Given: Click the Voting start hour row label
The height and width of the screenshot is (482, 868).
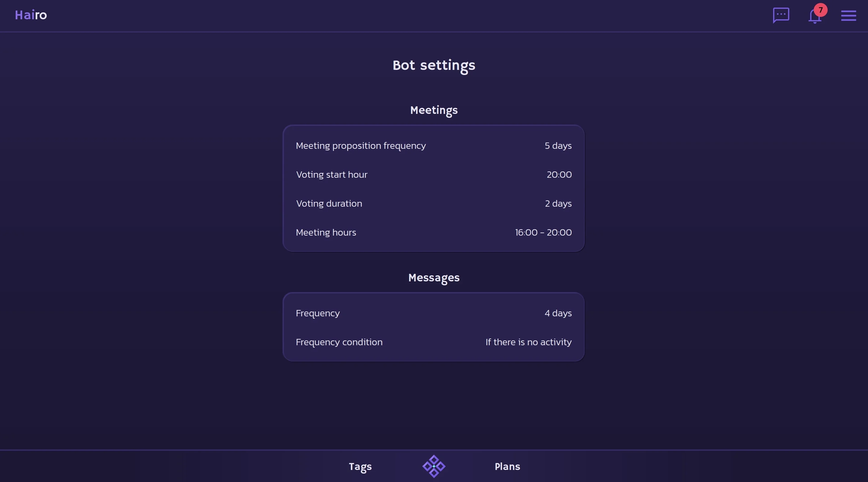Looking at the screenshot, I should (332, 174).
